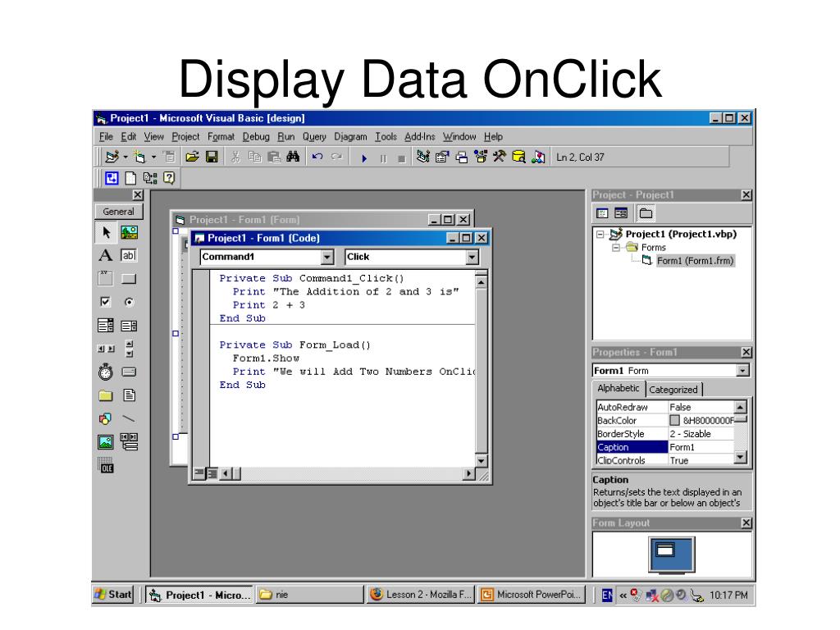The height and width of the screenshot is (630, 840).
Task: Switch to Procedure View in code window
Action: 200,473
